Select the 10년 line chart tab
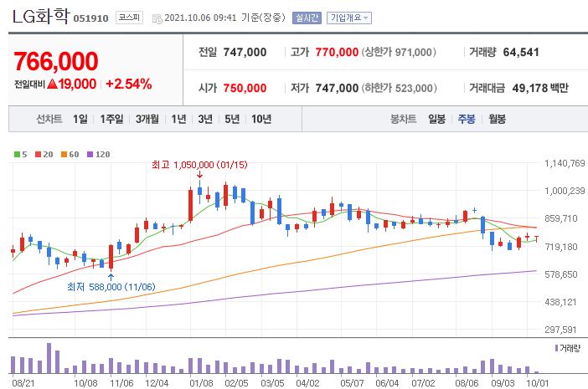 (261, 119)
